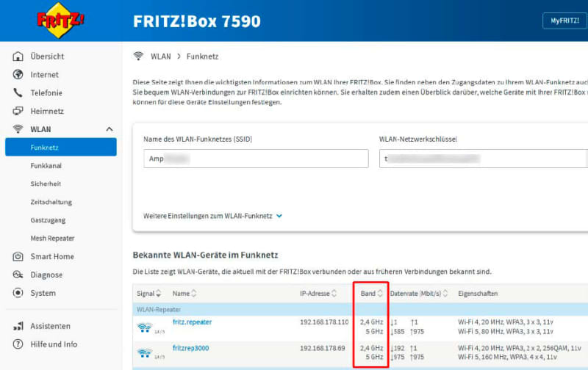Click the breadcrumb WLAN wifi icon
588x370 pixels.
[138, 57]
